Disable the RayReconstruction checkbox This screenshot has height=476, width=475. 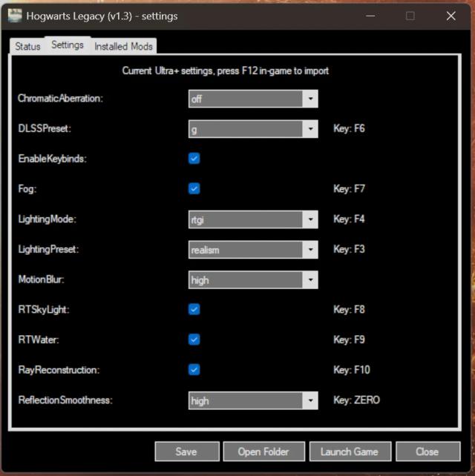(x=194, y=369)
